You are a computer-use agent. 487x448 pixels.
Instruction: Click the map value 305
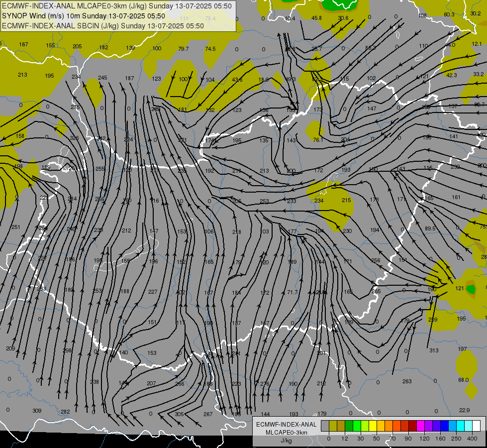[x=179, y=414]
